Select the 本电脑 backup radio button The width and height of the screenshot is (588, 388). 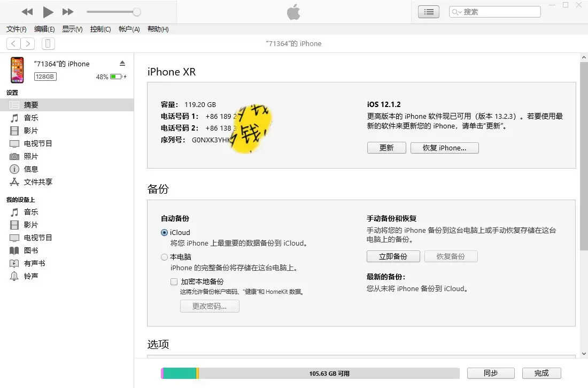(x=164, y=257)
